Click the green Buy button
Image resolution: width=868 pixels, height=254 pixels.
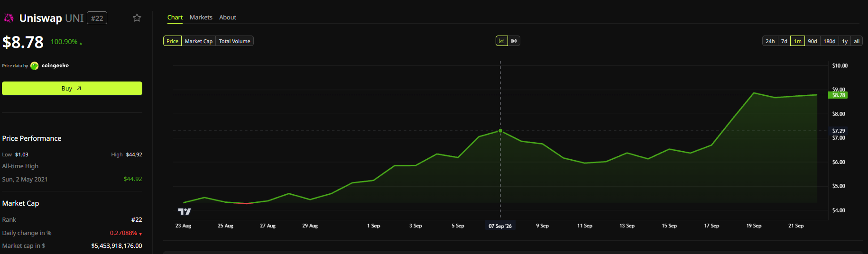tap(72, 89)
